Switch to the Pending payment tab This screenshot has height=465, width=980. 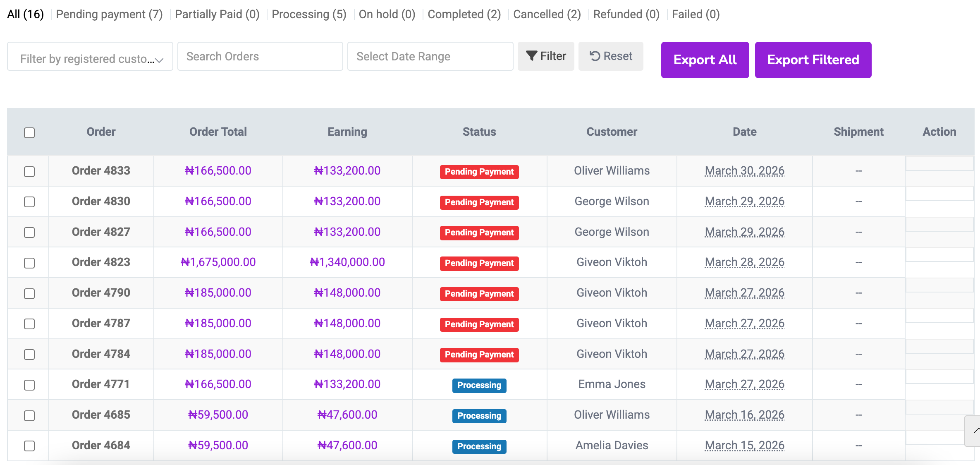[x=109, y=14]
